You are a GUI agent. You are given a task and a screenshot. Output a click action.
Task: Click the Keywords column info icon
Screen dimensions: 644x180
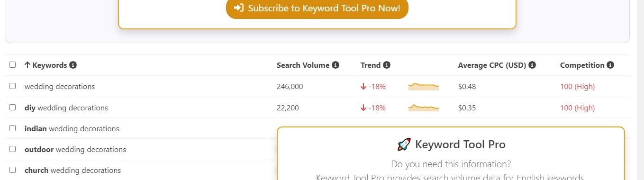click(x=73, y=65)
